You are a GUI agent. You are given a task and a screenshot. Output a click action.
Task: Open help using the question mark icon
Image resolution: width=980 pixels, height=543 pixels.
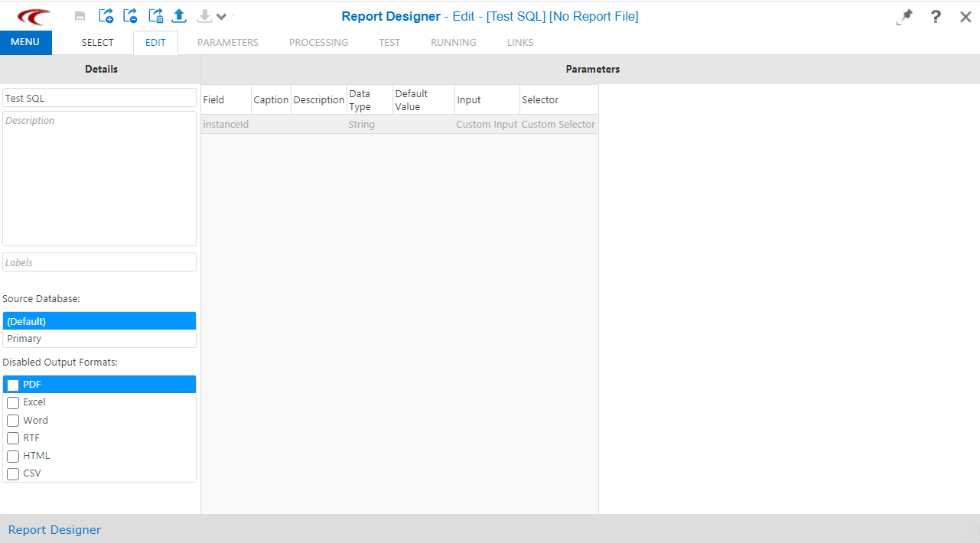pyautogui.click(x=935, y=16)
